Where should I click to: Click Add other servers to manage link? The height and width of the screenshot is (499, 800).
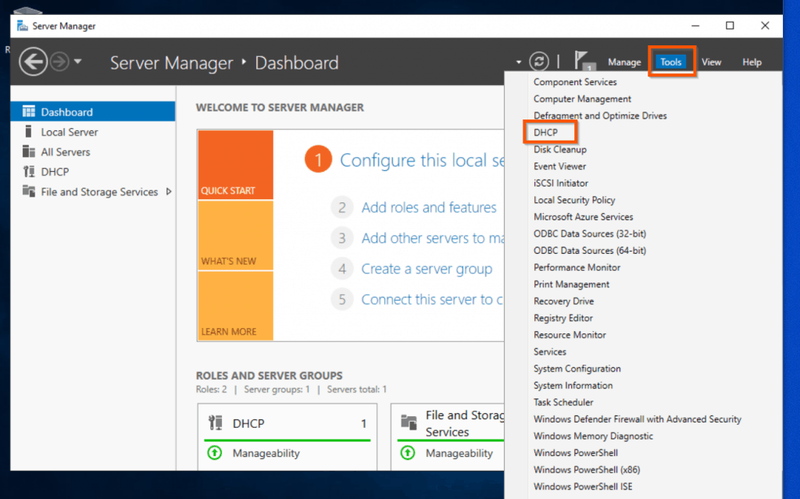coord(433,238)
